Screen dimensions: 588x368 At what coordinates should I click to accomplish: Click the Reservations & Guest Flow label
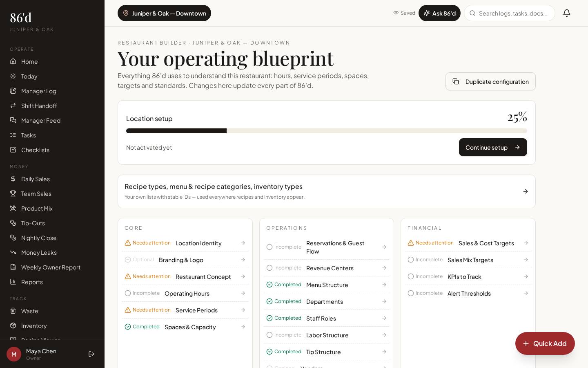click(x=335, y=247)
